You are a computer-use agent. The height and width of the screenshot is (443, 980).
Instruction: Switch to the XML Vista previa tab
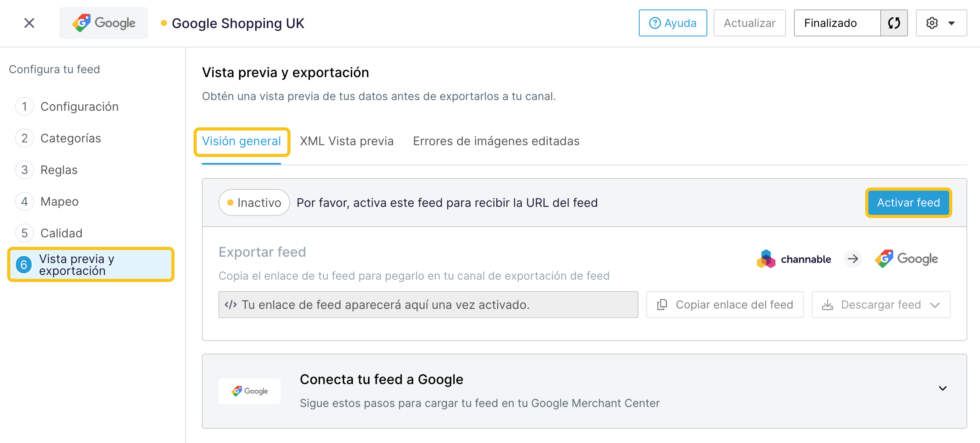[x=347, y=141]
